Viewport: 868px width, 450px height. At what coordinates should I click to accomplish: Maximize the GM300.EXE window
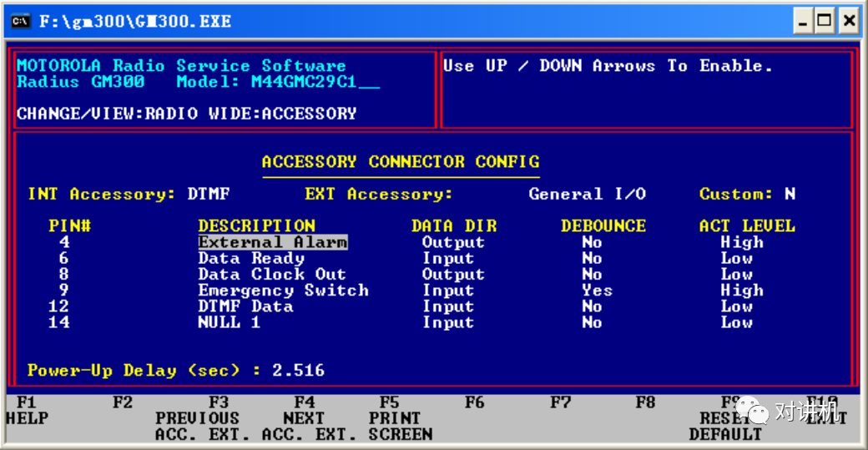(825, 22)
